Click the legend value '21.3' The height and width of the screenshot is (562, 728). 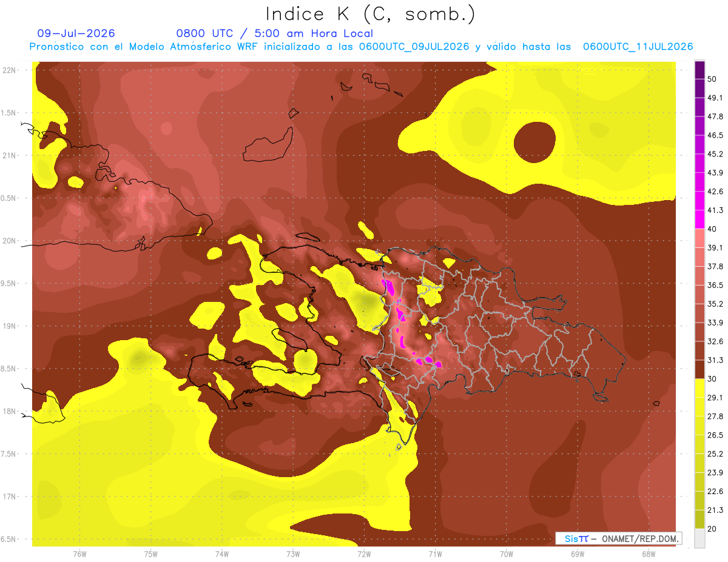pyautogui.click(x=715, y=510)
